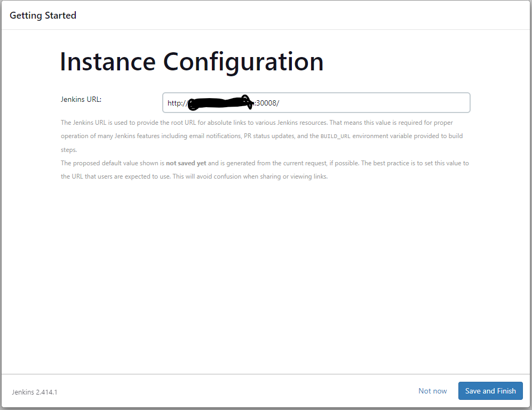The width and height of the screenshot is (532, 410).
Task: Click the Getting Started title text
Action: (43, 15)
